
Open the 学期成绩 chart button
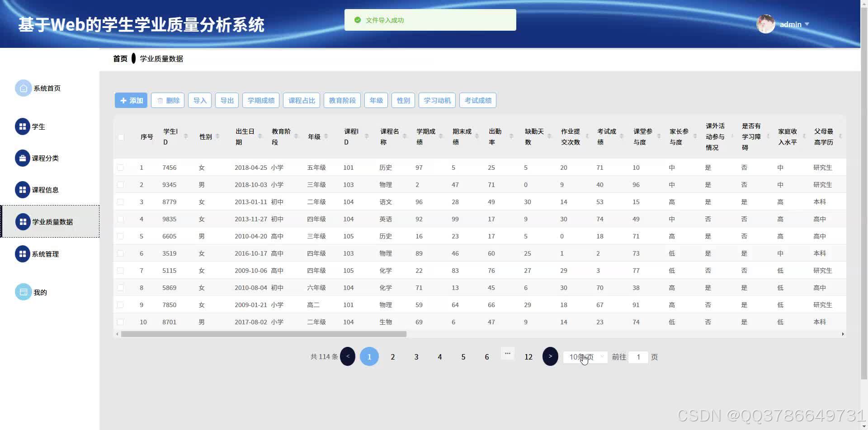click(x=261, y=100)
